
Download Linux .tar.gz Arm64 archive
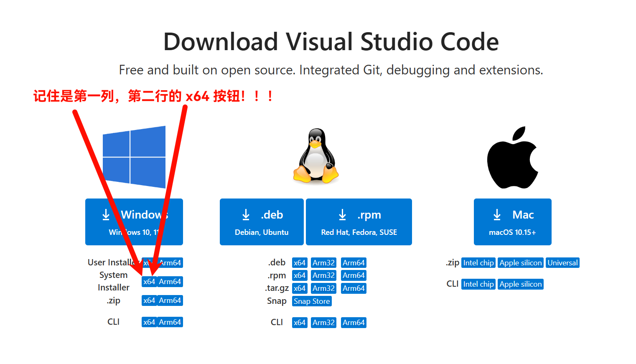tap(354, 288)
